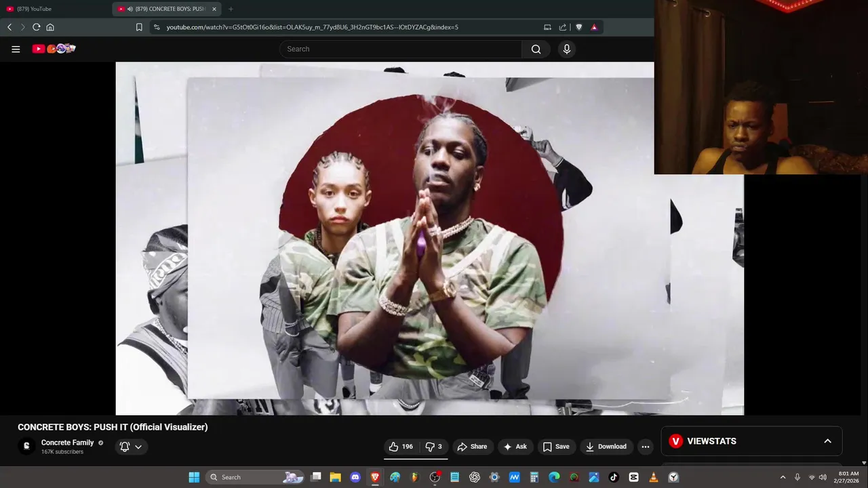Click video title 'CONCRETE BOYS: PUSH IT'
Screen dimensions: 868x488
pos(113,427)
